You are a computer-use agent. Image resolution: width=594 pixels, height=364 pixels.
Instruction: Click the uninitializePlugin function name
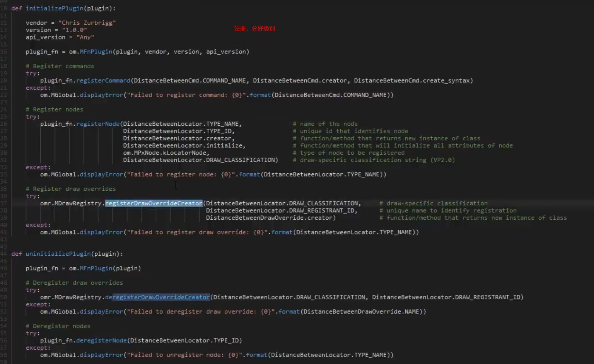[58, 254]
